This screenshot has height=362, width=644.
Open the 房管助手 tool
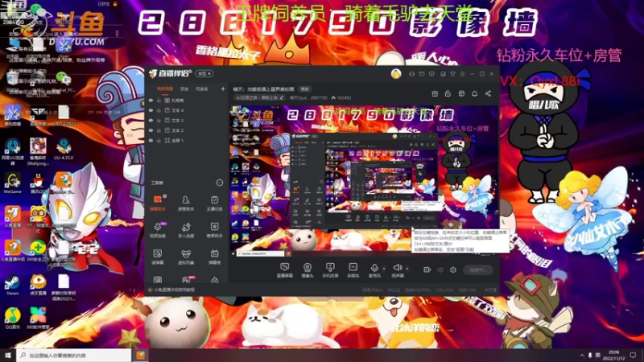pos(186,203)
